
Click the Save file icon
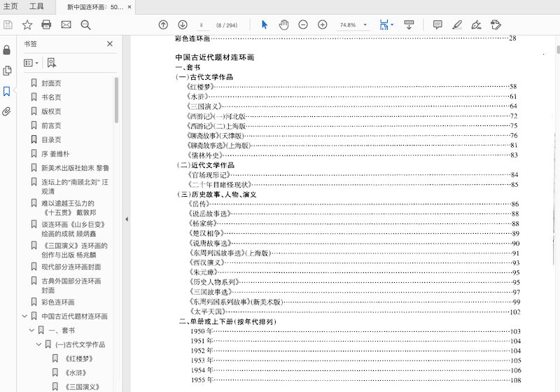click(x=8, y=24)
